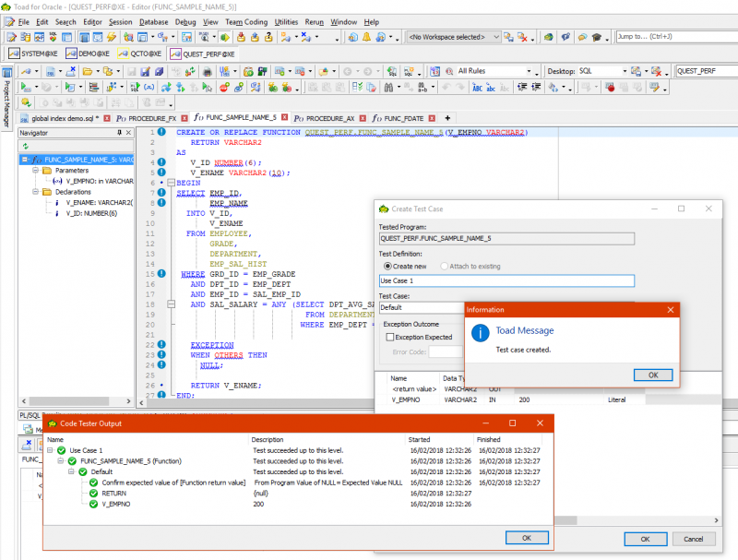This screenshot has width=738, height=560.
Task: Check the Exception Expected checkbox
Action: click(390, 337)
